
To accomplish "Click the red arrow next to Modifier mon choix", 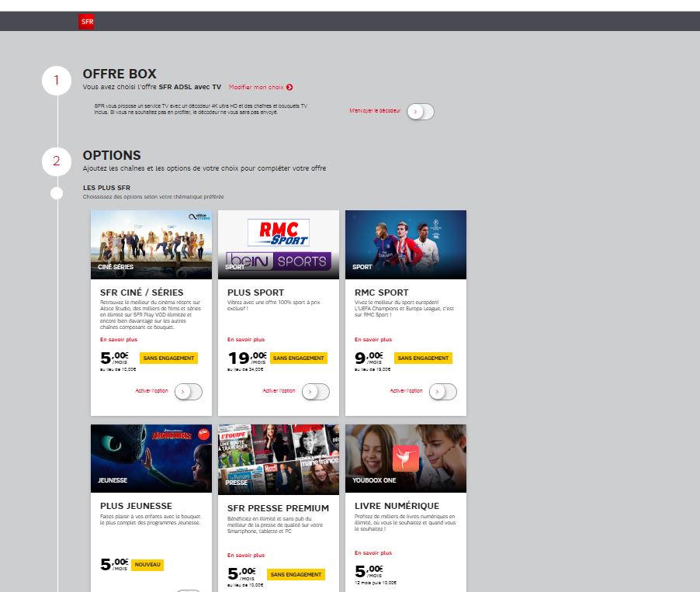I will coord(289,88).
